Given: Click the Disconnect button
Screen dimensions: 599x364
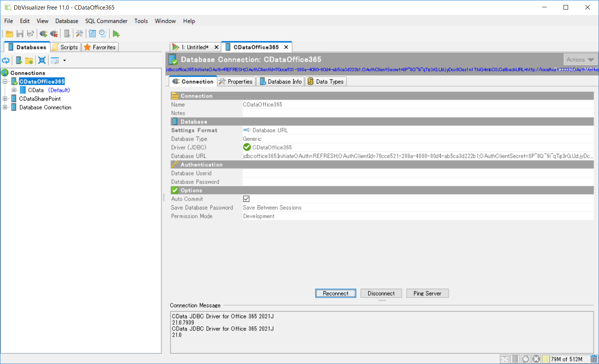Looking at the screenshot, I should tap(381, 293).
